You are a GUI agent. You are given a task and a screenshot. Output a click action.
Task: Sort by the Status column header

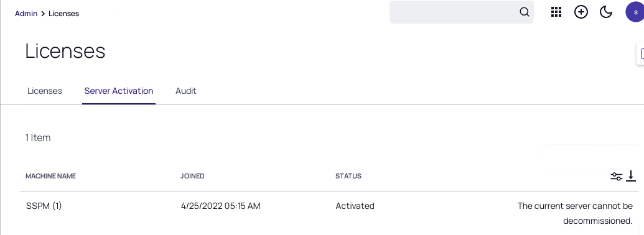(x=348, y=176)
